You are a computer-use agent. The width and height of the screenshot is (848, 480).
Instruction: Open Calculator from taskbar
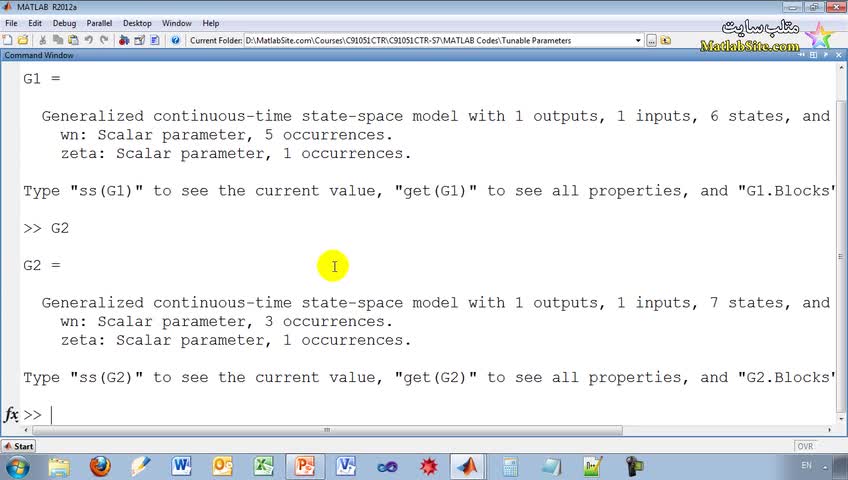pos(510,466)
